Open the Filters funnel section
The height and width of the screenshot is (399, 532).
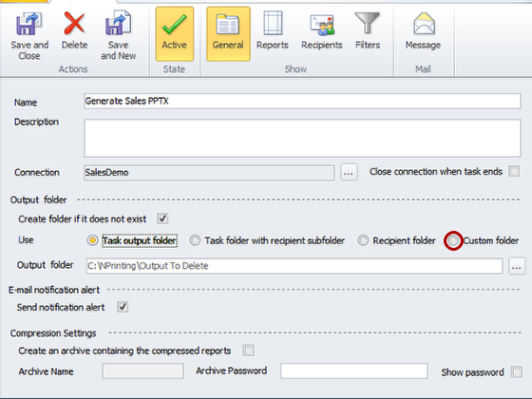(x=368, y=31)
